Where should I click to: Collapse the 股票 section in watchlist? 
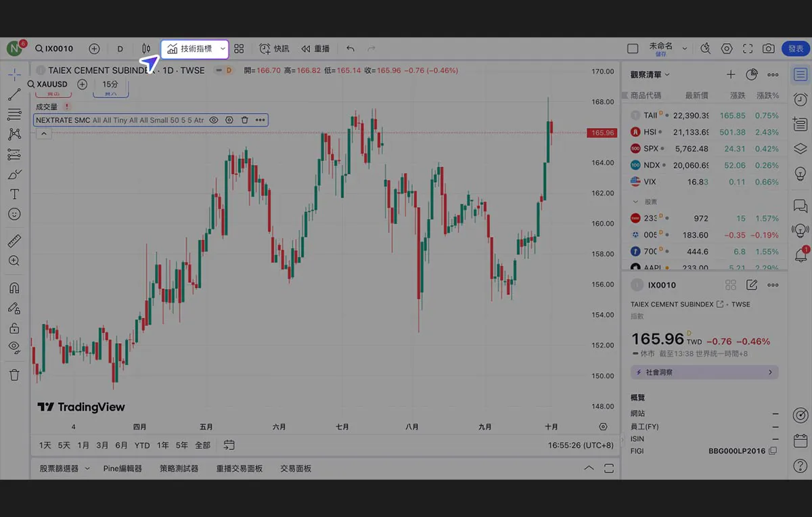pos(635,202)
